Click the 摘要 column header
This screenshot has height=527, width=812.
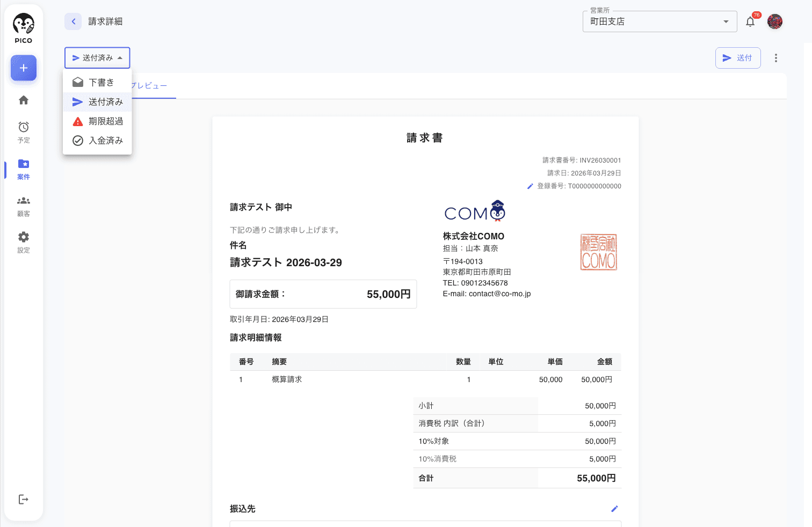click(x=279, y=362)
